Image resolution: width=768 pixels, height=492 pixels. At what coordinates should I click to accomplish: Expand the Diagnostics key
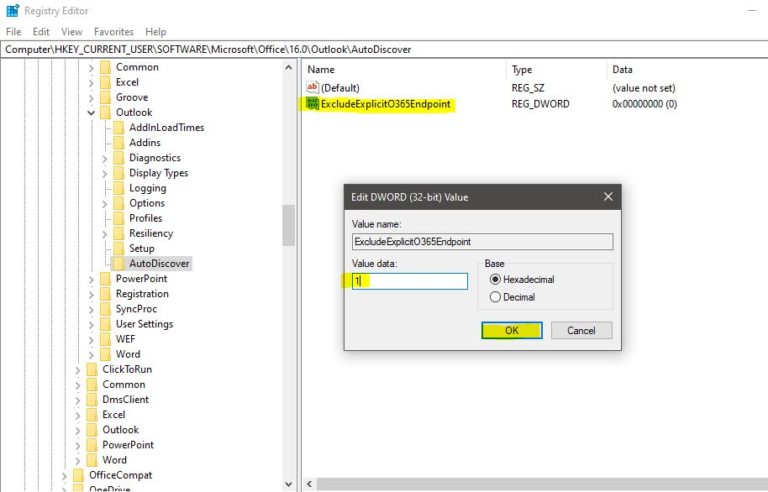104,158
